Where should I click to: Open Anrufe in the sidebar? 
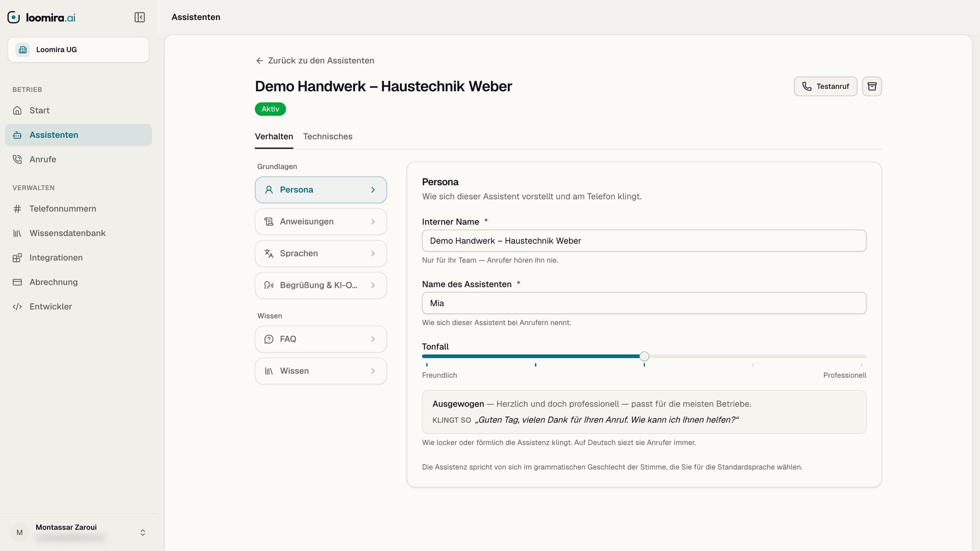coord(79,159)
